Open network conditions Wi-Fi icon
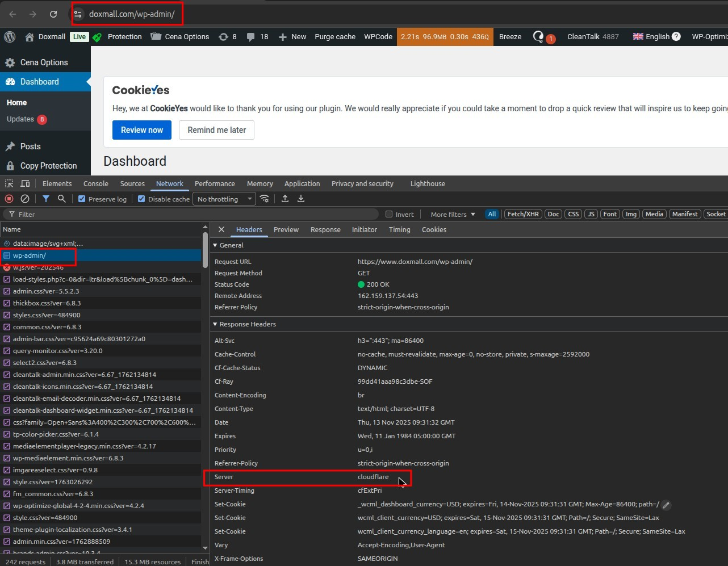The height and width of the screenshot is (566, 728). [265, 199]
